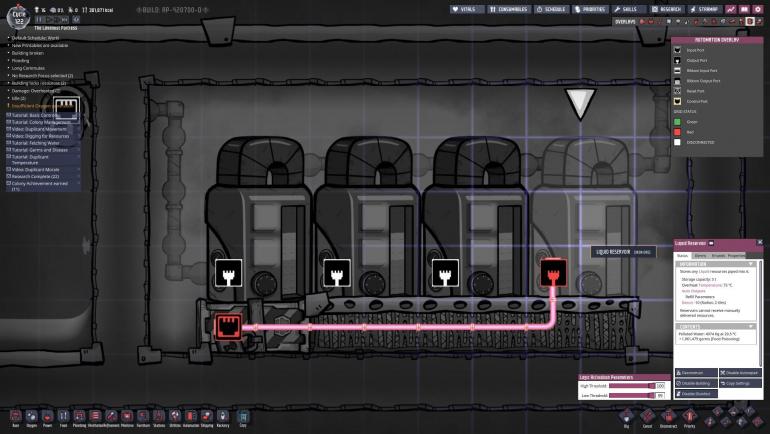This screenshot has height=434, width=770.
Task: Open the Rocketry build category
Action: tap(223, 417)
